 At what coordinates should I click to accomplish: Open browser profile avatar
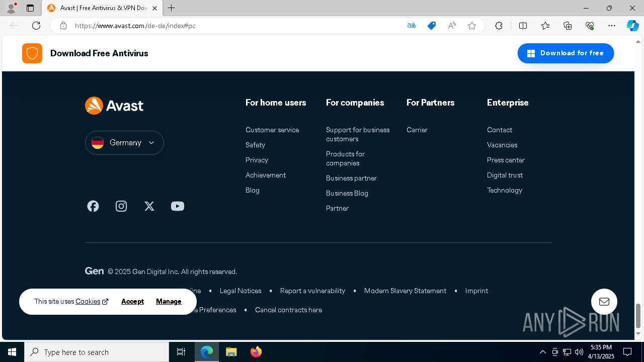click(x=11, y=8)
